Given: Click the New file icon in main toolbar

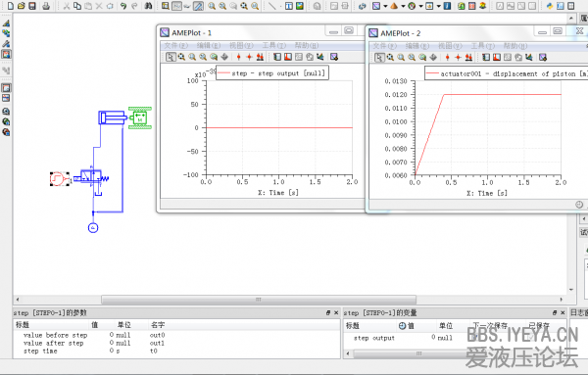Looking at the screenshot, I should click(x=11, y=6).
